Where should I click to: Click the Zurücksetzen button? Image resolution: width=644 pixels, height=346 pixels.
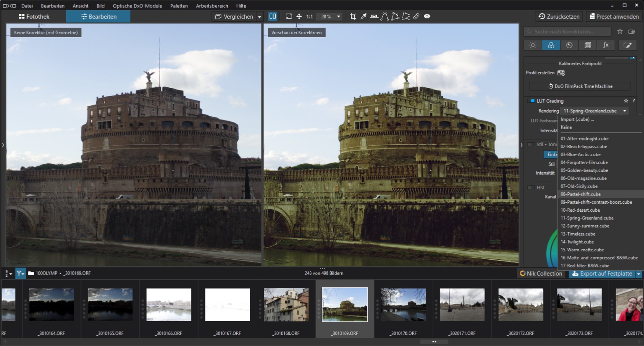point(559,16)
